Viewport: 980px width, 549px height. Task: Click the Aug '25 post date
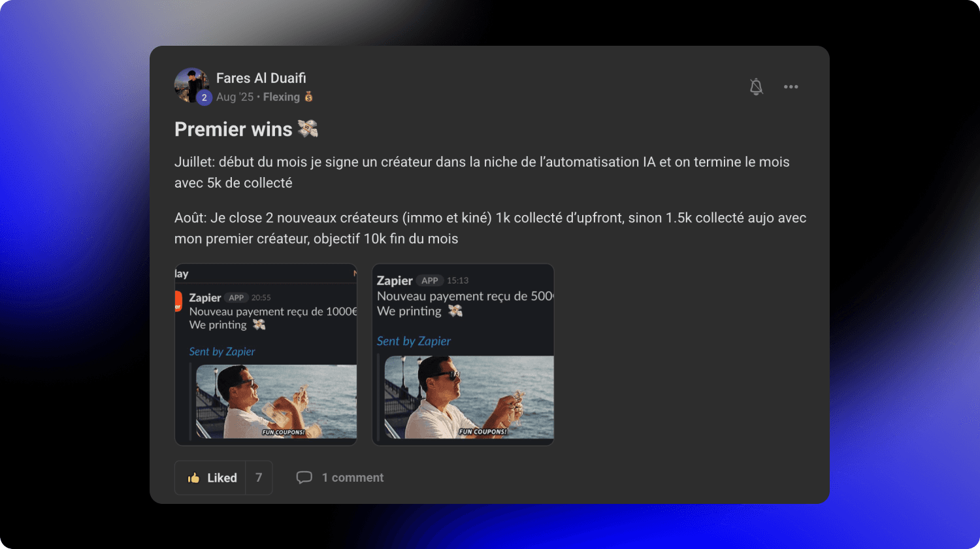tap(235, 97)
